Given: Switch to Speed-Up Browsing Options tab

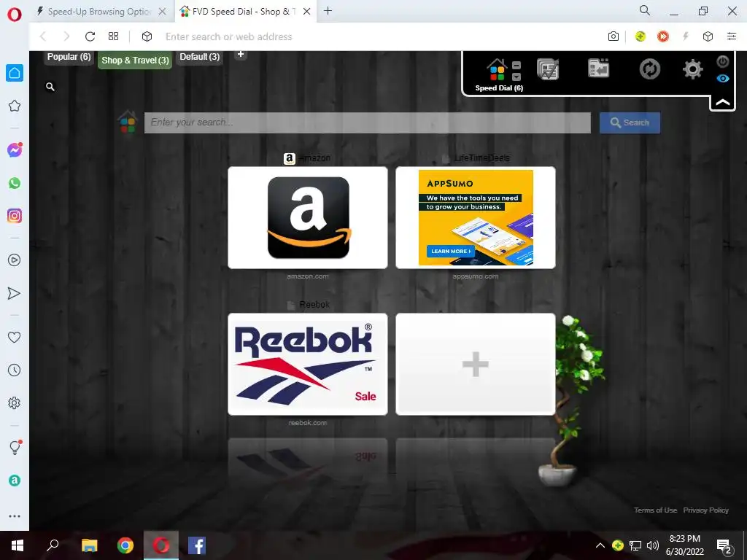Looking at the screenshot, I should click(x=99, y=12).
